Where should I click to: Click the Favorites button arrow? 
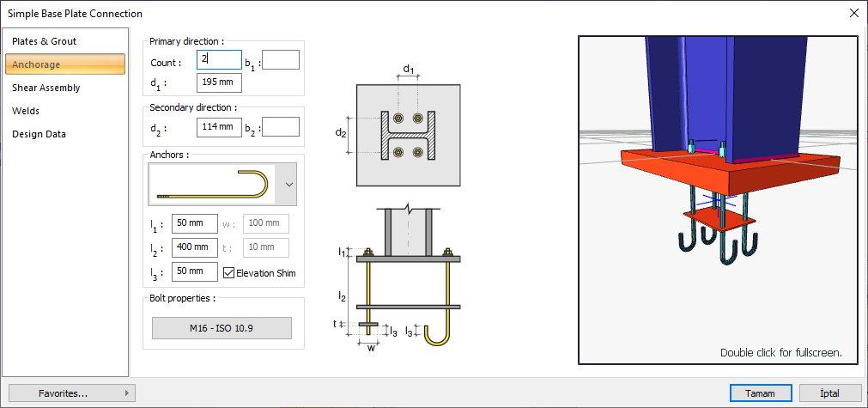click(127, 393)
